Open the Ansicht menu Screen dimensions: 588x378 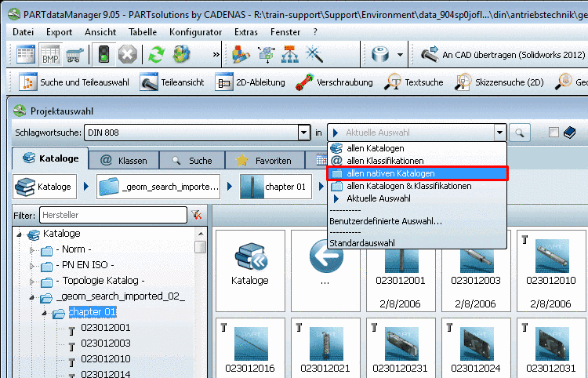[100, 32]
